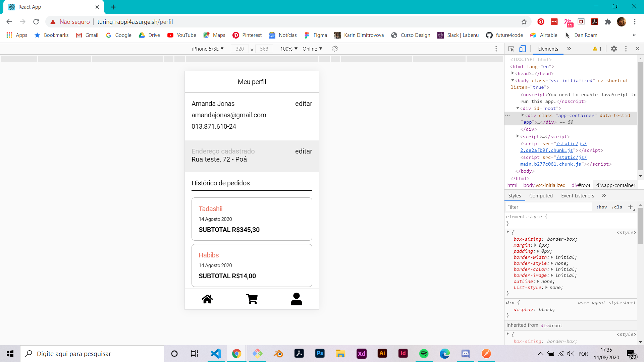The height and width of the screenshot is (362, 644).
Task: Open the home icon in app footer
Action: tap(207, 299)
